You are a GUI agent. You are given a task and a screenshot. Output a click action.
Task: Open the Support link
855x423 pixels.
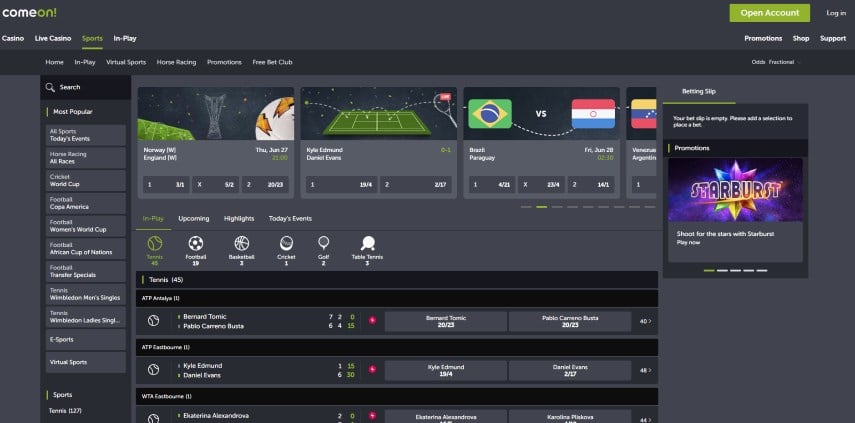(833, 39)
